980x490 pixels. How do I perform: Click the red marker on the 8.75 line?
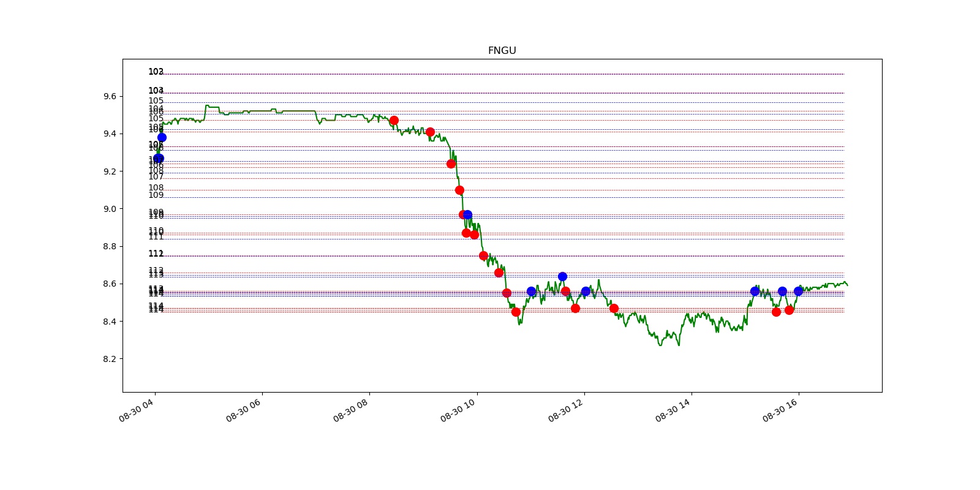483,255
